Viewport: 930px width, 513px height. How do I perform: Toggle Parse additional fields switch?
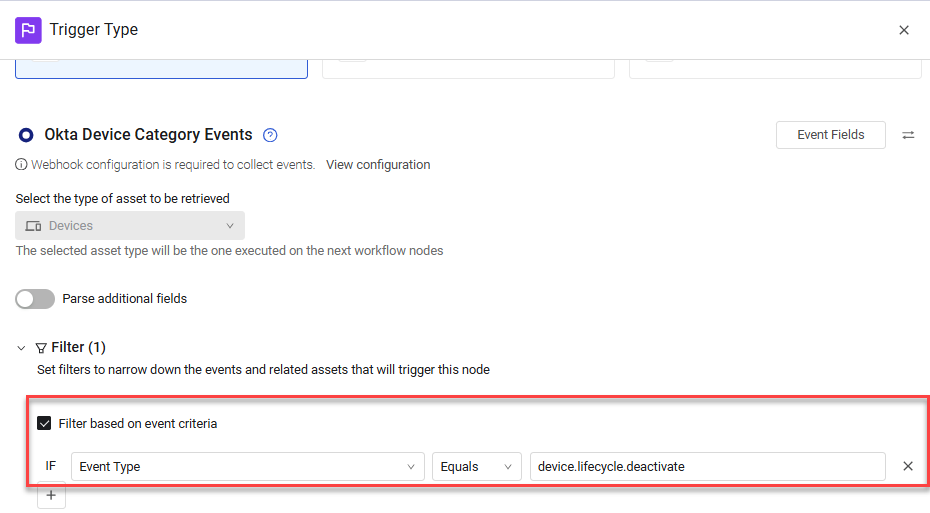click(x=35, y=299)
